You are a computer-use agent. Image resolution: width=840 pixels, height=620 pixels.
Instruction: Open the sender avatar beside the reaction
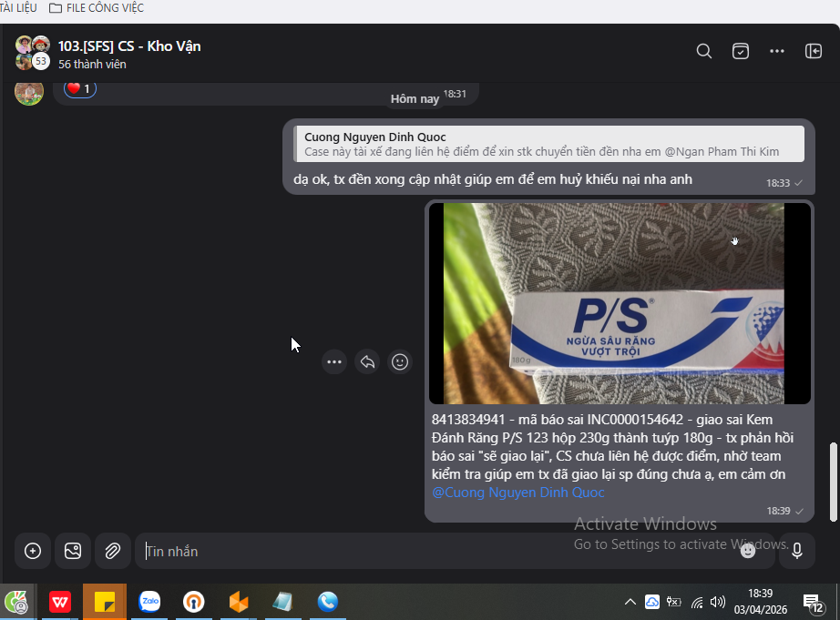tap(29, 92)
